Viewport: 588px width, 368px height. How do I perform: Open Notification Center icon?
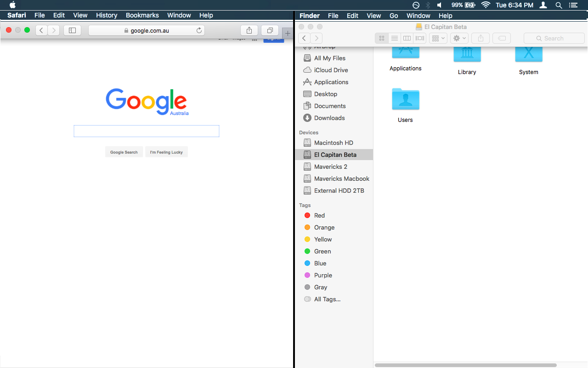[573, 5]
